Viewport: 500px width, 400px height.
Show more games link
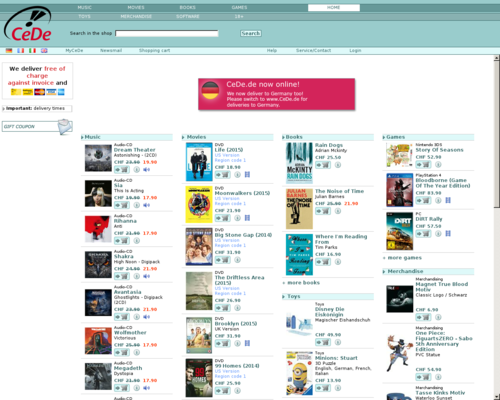pos(405,258)
